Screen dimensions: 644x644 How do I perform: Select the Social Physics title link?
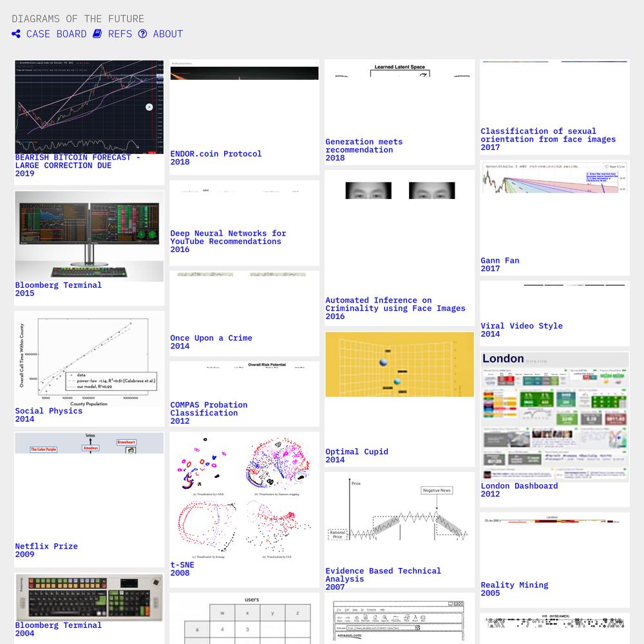click(48, 411)
